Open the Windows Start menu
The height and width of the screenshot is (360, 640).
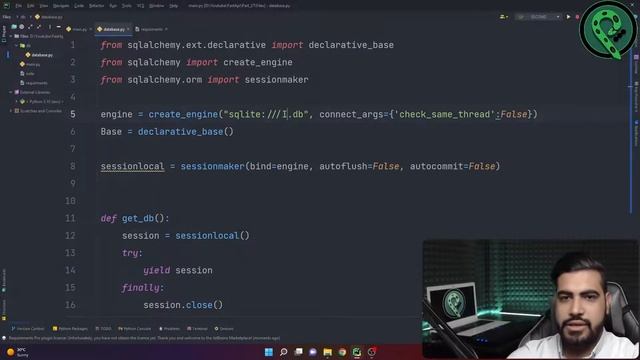click(269, 352)
